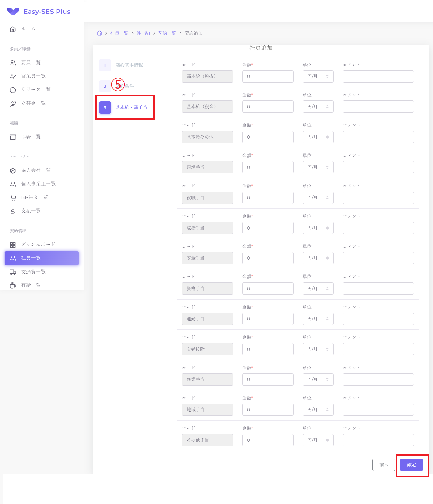Expand the 単位 dropdown for 現場手当
Screen dimensions: 433x504
[x=318, y=167]
